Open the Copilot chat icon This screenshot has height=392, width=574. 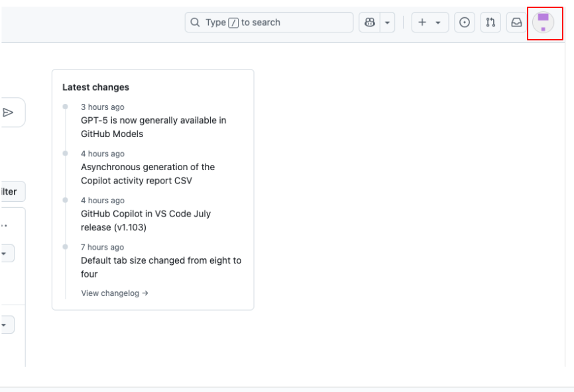click(x=370, y=23)
